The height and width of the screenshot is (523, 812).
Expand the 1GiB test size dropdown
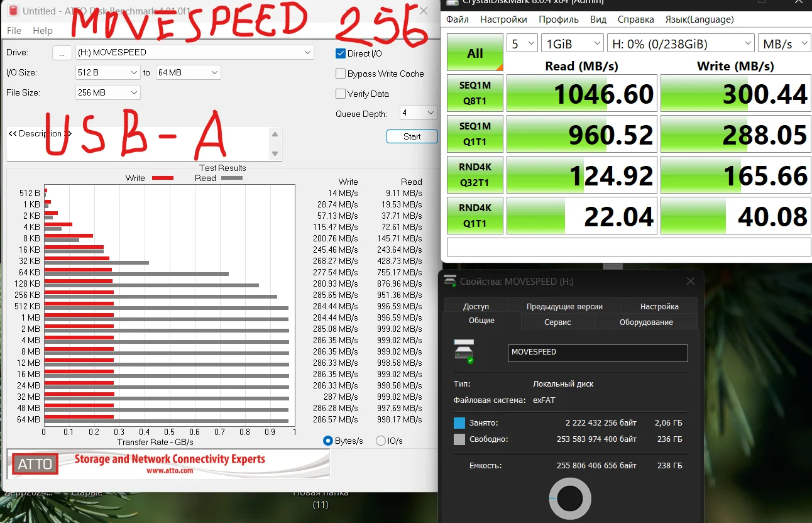573,43
